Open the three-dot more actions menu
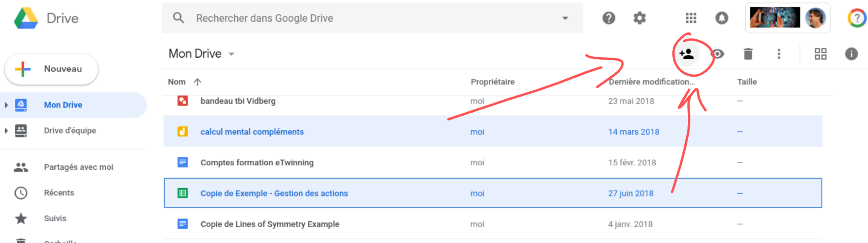This screenshot has height=243, width=868. pyautogui.click(x=779, y=54)
